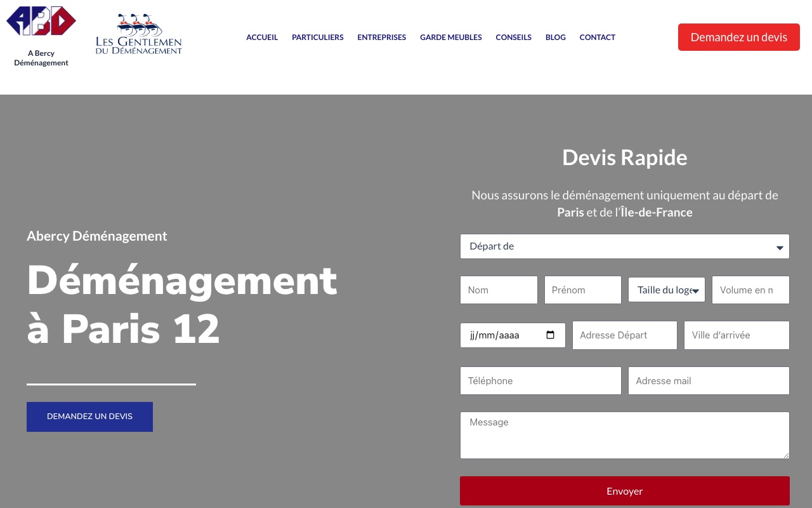Open the Entreprises menu
Image resolution: width=812 pixels, height=508 pixels.
click(382, 37)
